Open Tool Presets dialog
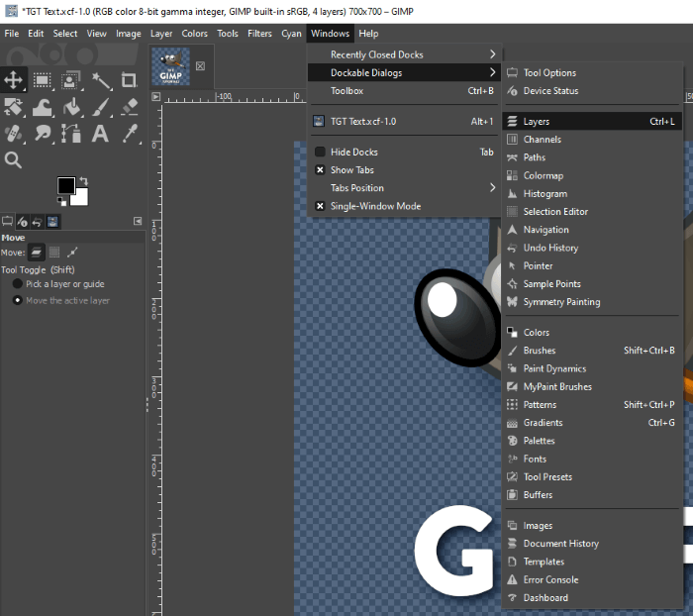Viewport: 693px width, 616px height. 592,476
